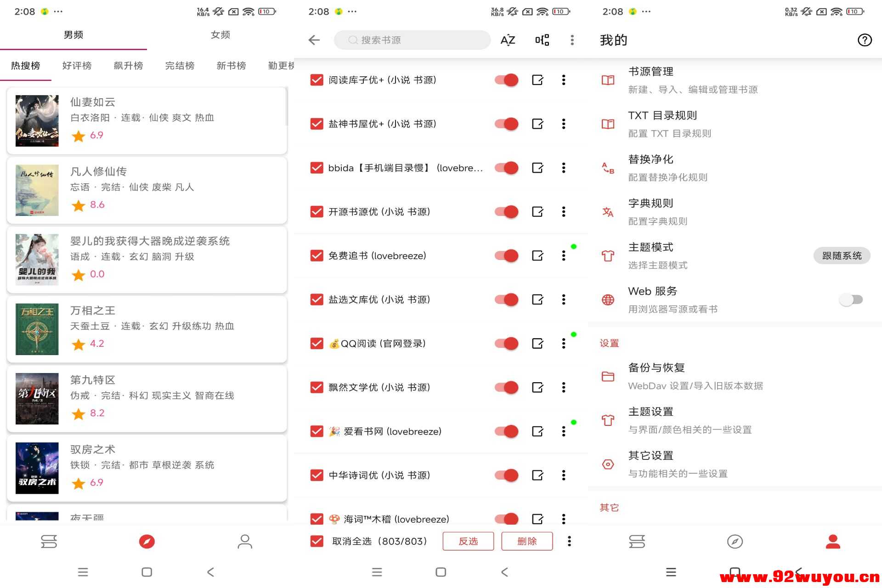Tap the A-Z sort icon
Image resolution: width=882 pixels, height=588 pixels.
(507, 40)
